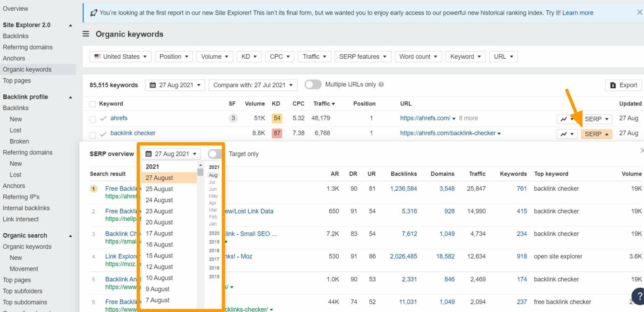The height and width of the screenshot is (312, 644).
Task: Check the box for ahrefs keyword row
Action: pyautogui.click(x=93, y=119)
